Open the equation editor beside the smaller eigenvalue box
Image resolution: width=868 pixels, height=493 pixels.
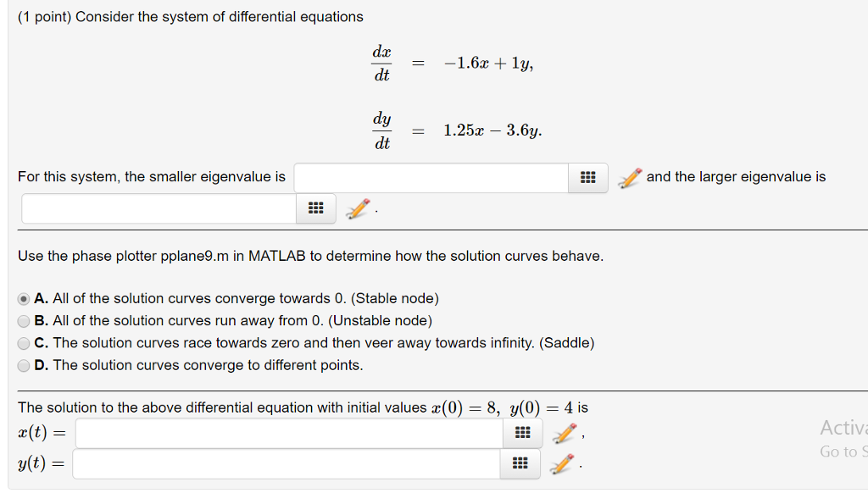tap(629, 177)
